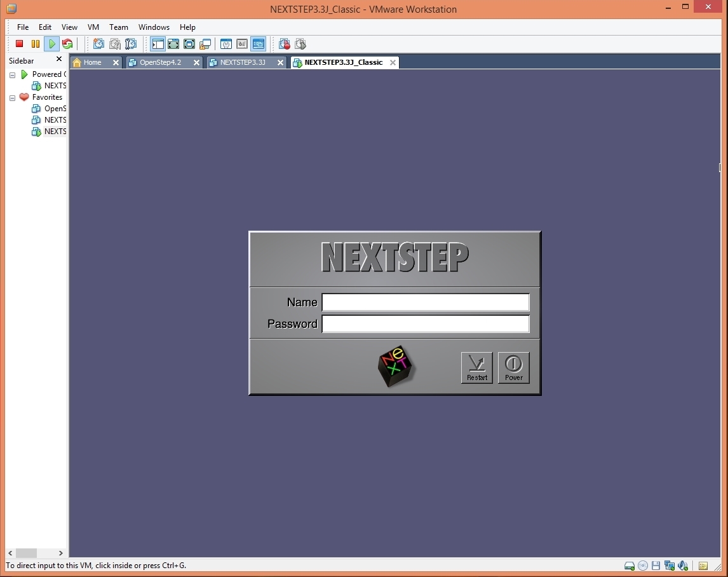This screenshot has height=577, width=728.
Task: Open the Edit menu
Action: pyautogui.click(x=45, y=27)
